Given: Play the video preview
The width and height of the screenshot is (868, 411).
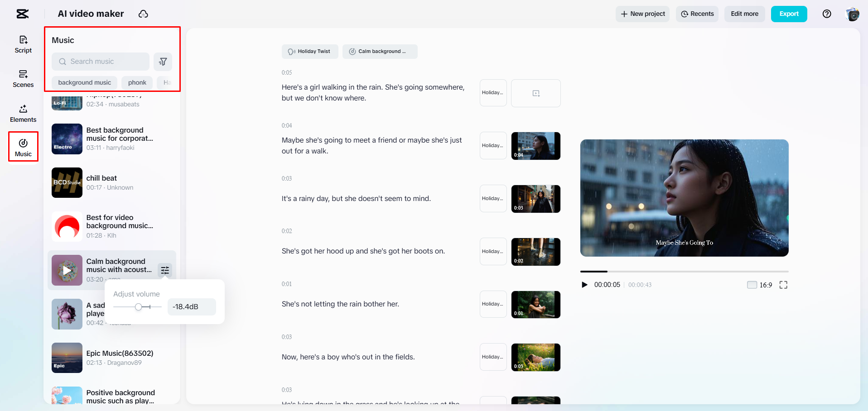Looking at the screenshot, I should [x=584, y=285].
